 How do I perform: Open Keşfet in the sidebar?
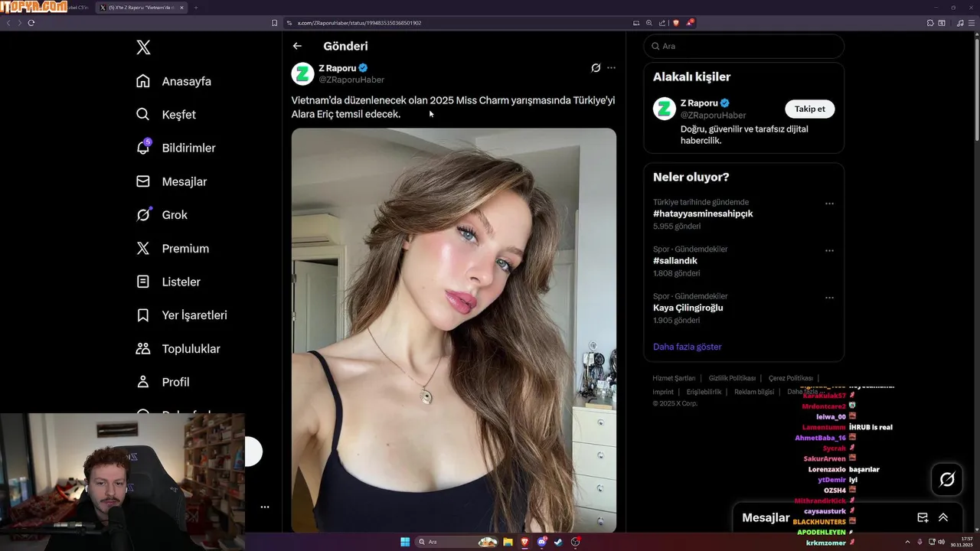tap(166, 115)
